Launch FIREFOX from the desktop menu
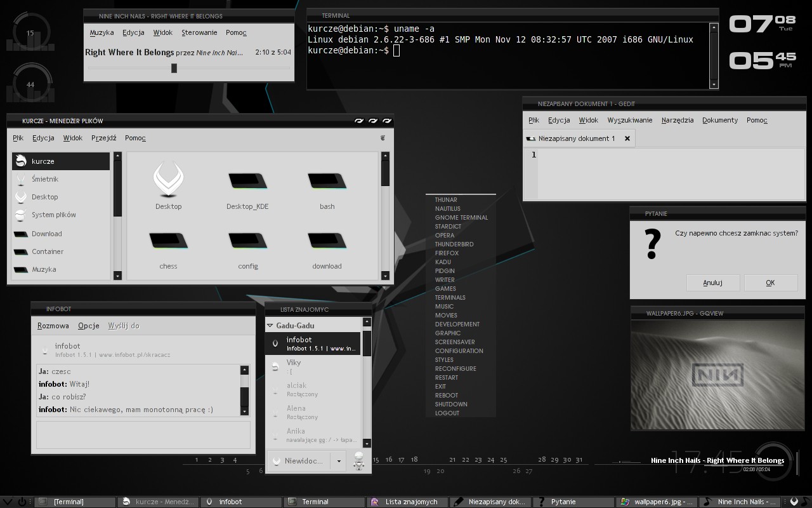 447,253
